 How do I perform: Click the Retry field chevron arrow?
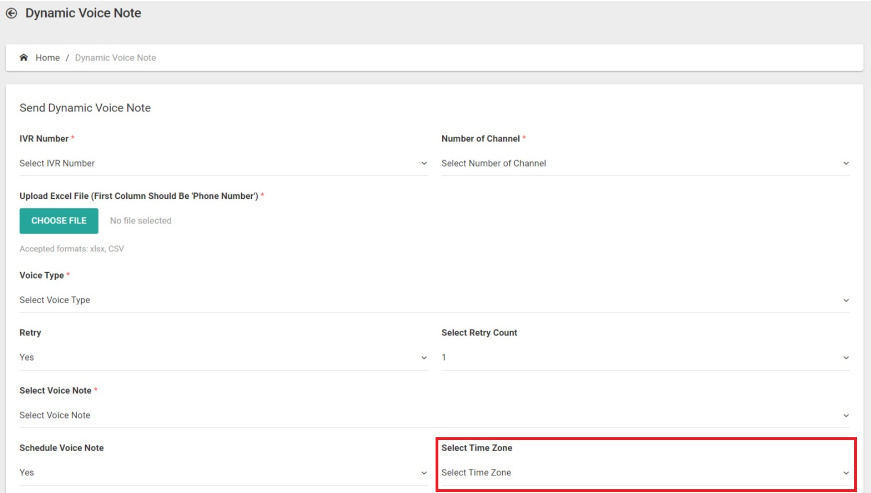point(424,358)
